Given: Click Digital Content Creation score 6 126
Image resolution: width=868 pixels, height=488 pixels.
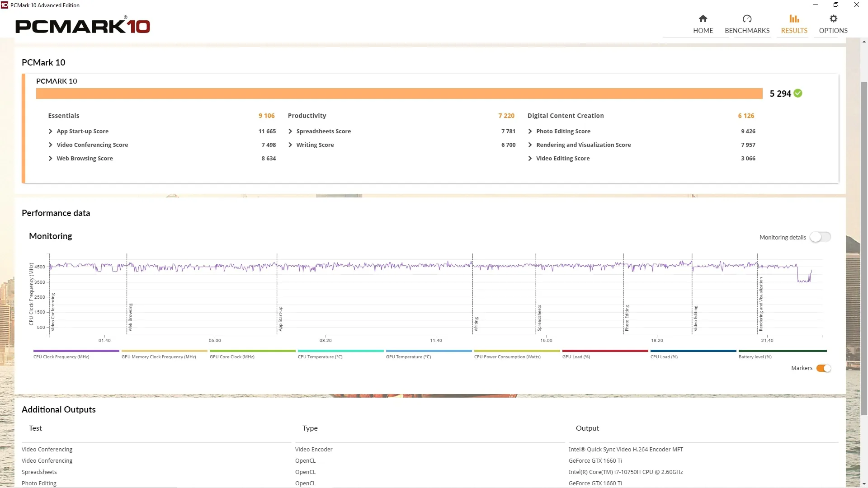Looking at the screenshot, I should (746, 116).
